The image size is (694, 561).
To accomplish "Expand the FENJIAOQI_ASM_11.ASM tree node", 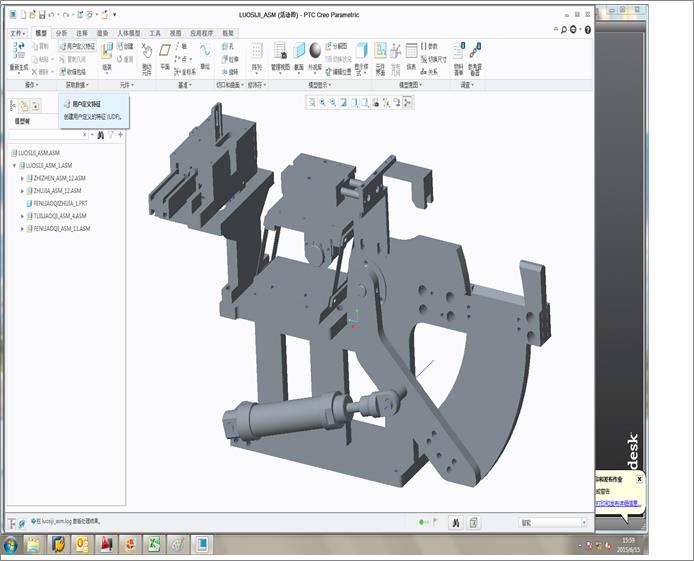I will click(x=23, y=229).
